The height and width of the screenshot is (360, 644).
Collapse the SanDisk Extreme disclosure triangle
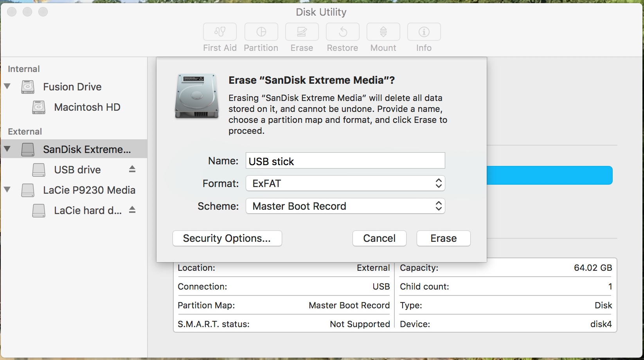7,149
